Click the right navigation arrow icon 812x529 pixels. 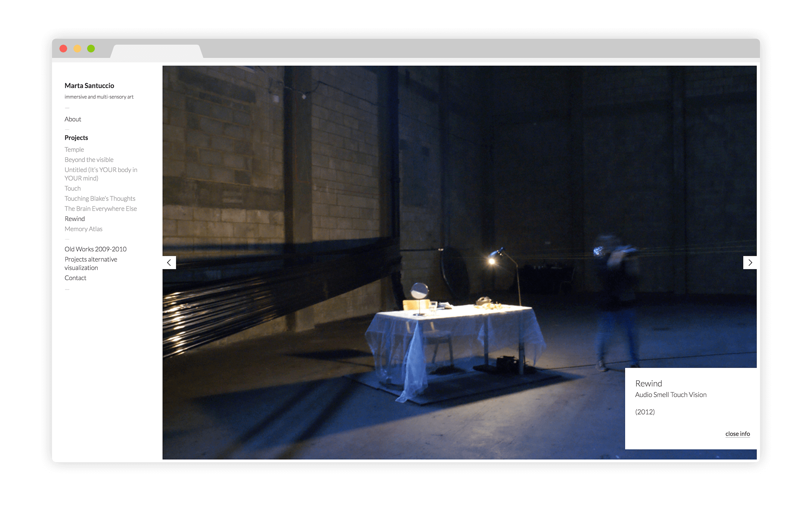pos(750,262)
